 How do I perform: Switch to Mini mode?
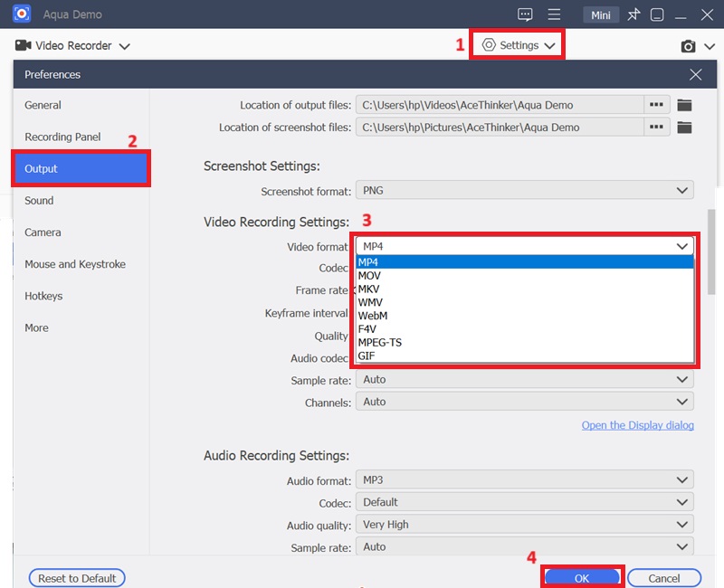(601, 15)
